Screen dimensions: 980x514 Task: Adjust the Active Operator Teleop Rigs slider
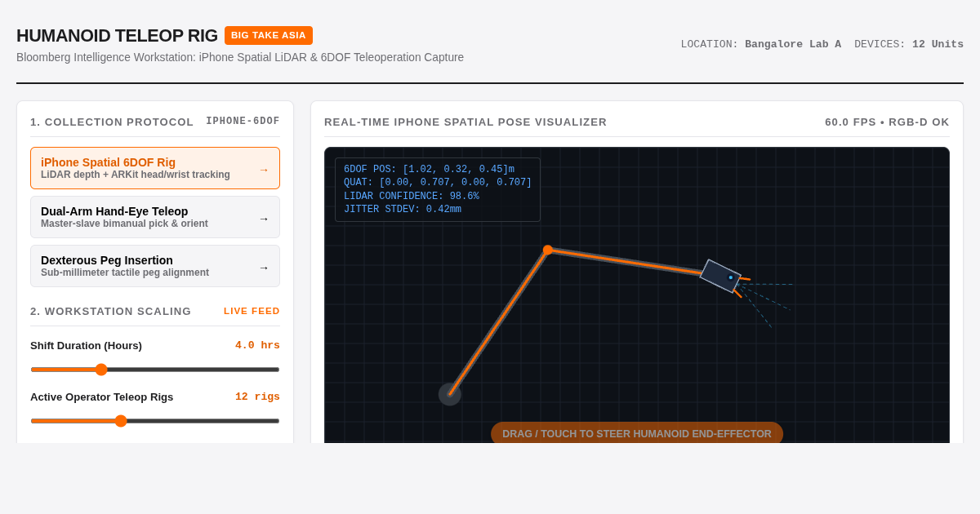click(x=155, y=421)
